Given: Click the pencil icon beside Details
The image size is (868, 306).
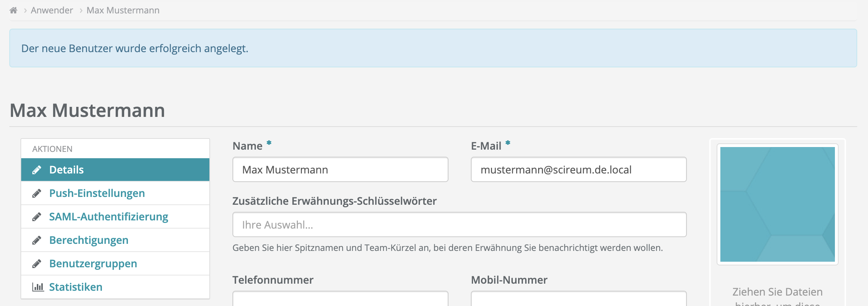Looking at the screenshot, I should coord(36,170).
